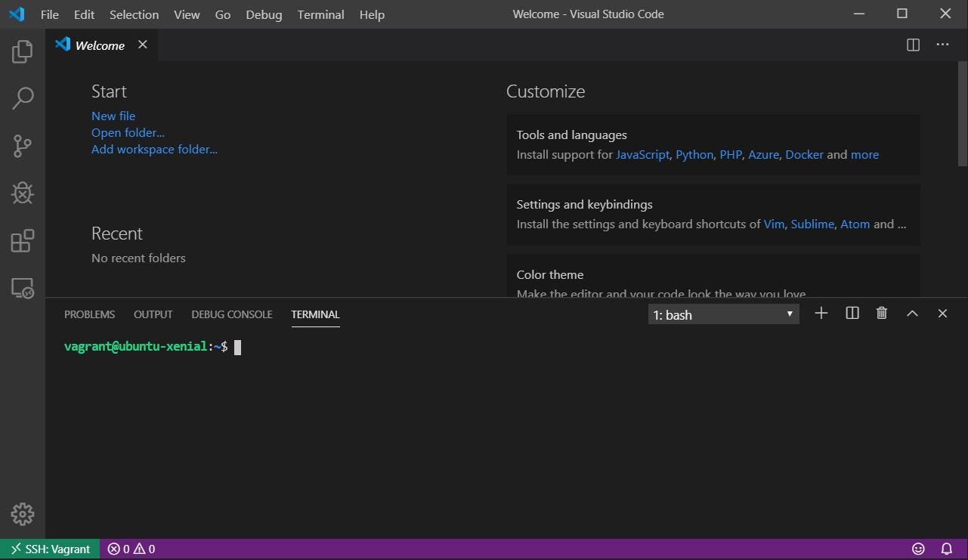Image resolution: width=968 pixels, height=560 pixels.
Task: Check errors and warnings in the status bar
Action: (130, 549)
